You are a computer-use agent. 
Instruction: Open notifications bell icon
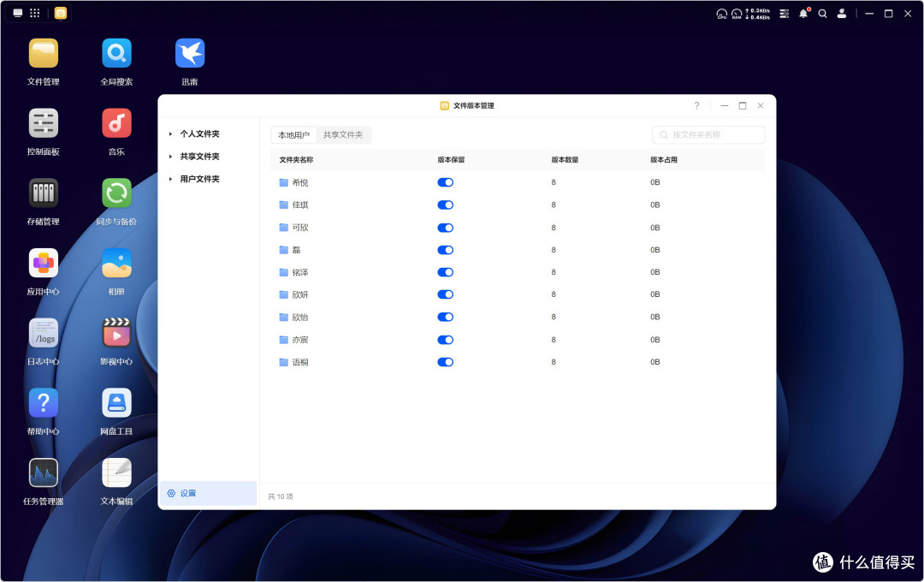click(x=803, y=14)
